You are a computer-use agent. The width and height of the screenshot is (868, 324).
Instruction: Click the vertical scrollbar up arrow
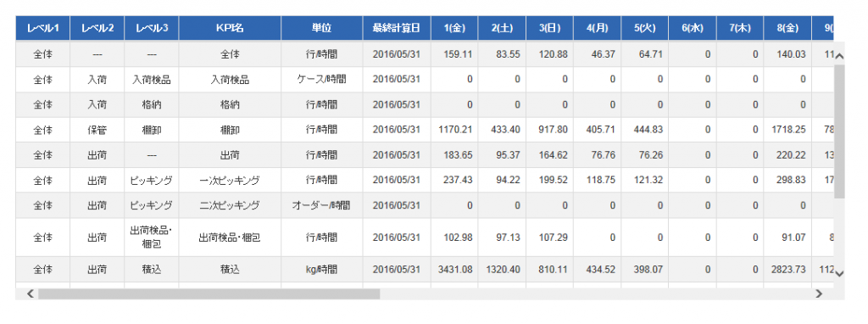[x=839, y=55]
